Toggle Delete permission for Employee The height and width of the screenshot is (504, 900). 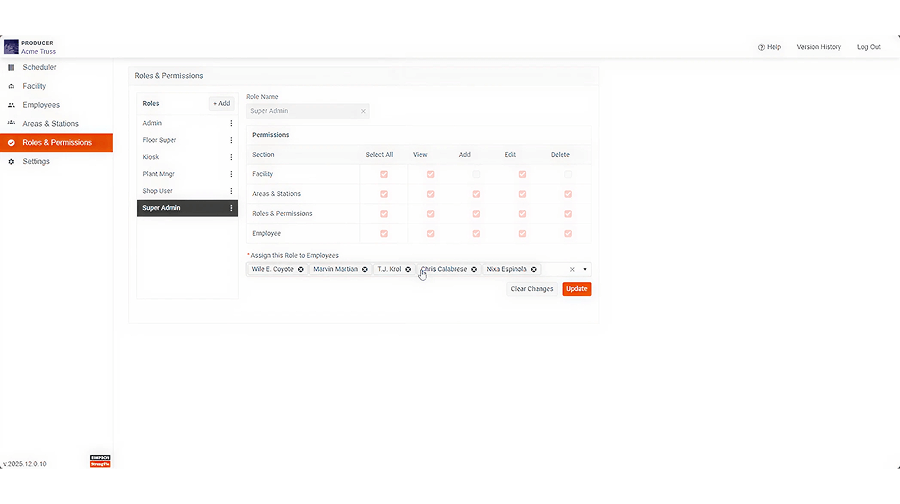pos(568,234)
